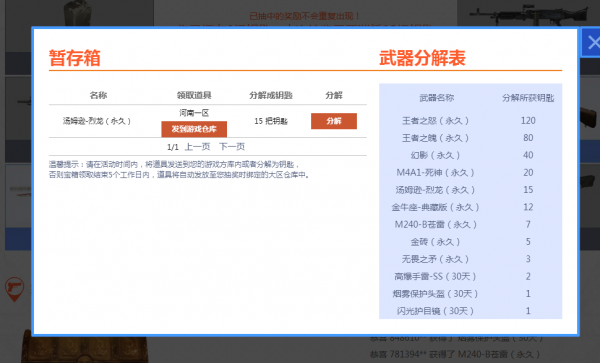This screenshot has width=600, height=363.
Task: Select 高爆手雷-SS（30天） row
Action: point(470,276)
